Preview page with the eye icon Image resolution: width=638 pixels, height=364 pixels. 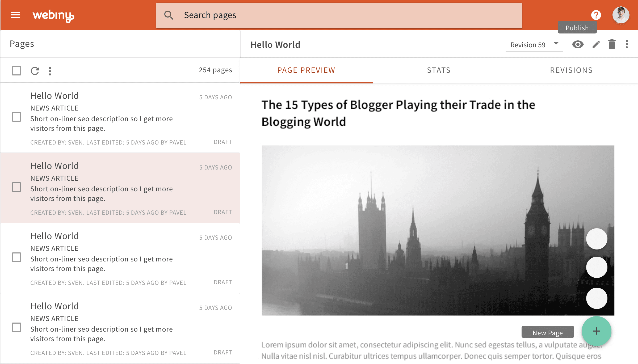coord(578,44)
